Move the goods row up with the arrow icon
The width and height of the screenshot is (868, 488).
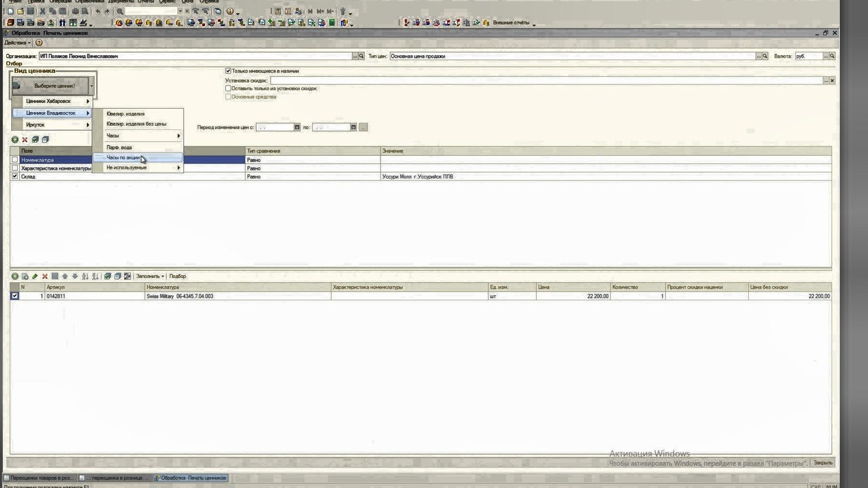(65, 276)
